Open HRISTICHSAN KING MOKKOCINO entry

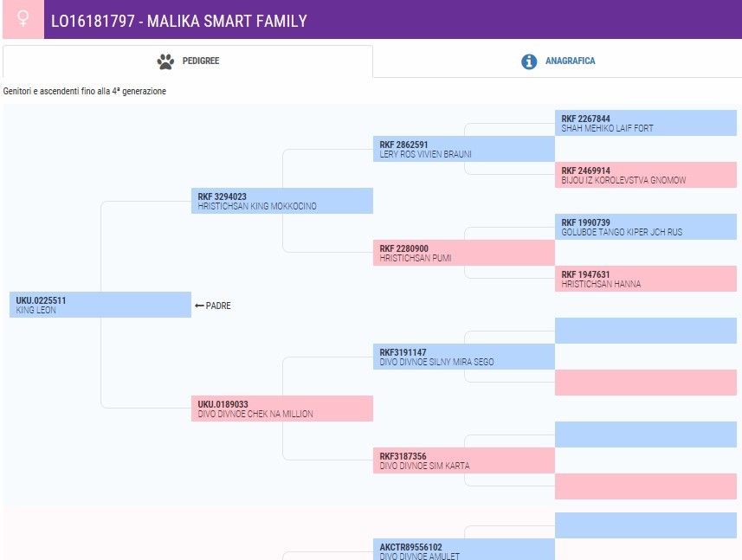(x=282, y=201)
